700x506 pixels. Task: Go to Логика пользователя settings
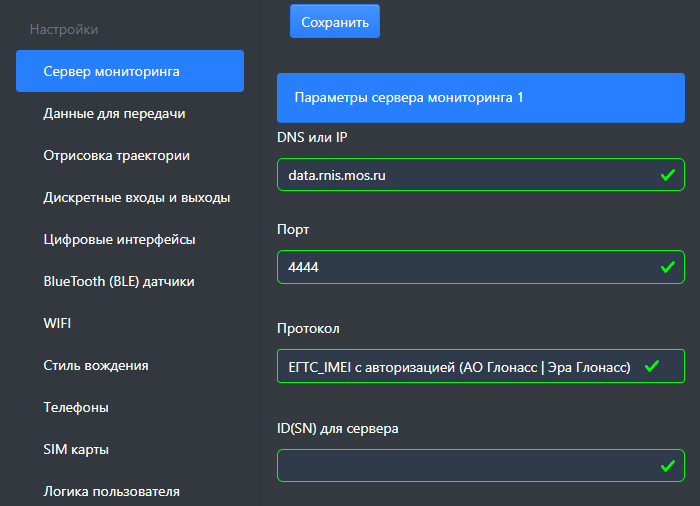click(111, 492)
